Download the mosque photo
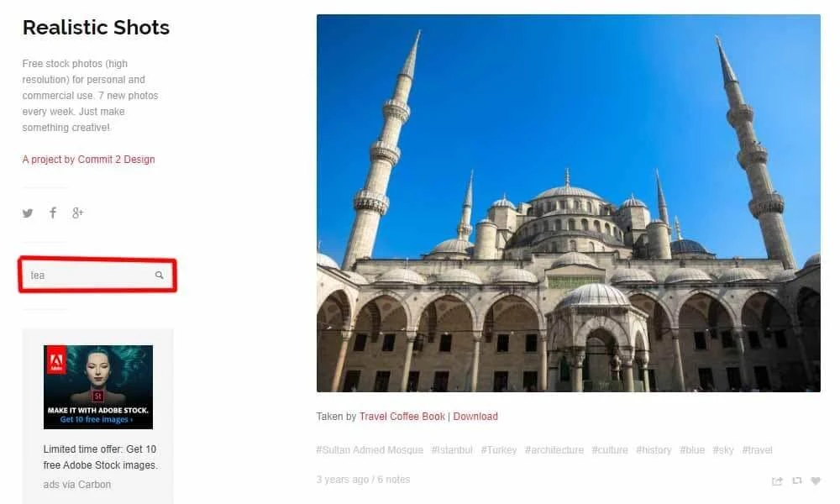This screenshot has height=504, width=840. [475, 416]
